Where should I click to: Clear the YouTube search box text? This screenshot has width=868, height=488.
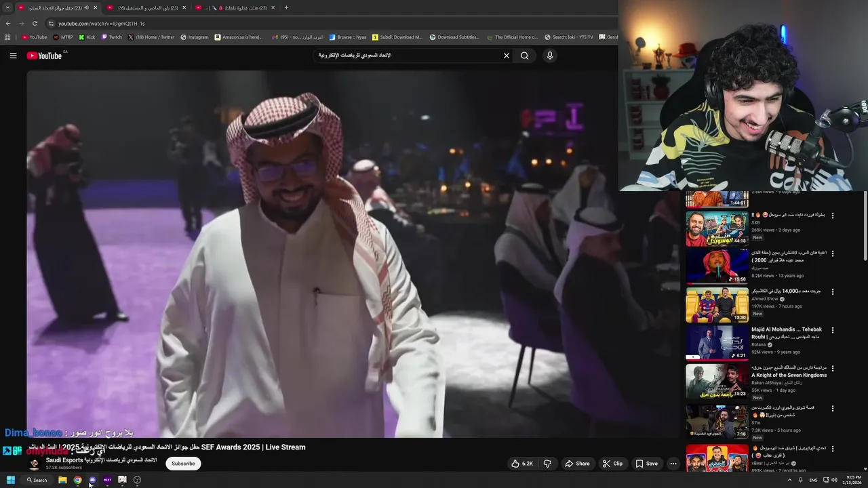506,56
